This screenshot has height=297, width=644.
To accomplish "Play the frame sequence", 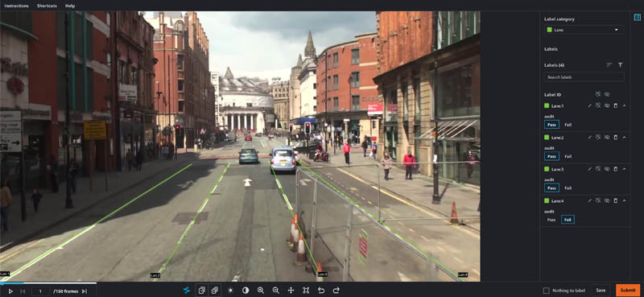I will (10, 291).
